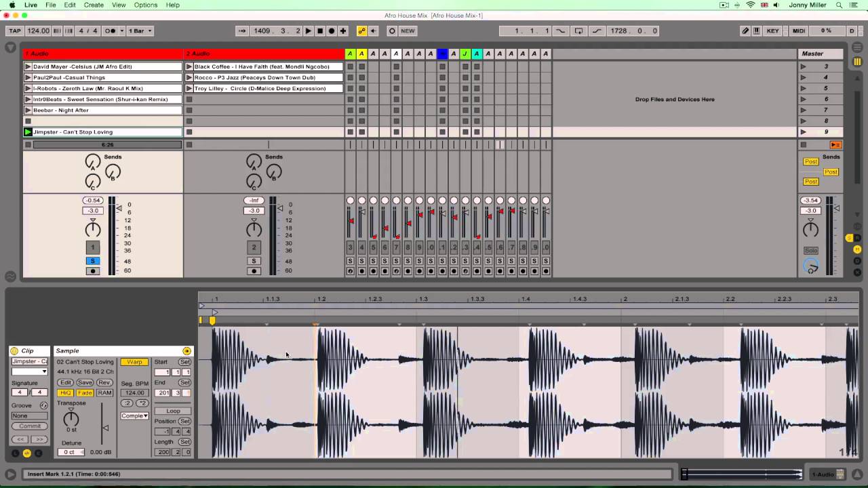The height and width of the screenshot is (488, 868).
Task: Click the *2 double tempo button
Action: tap(142, 403)
